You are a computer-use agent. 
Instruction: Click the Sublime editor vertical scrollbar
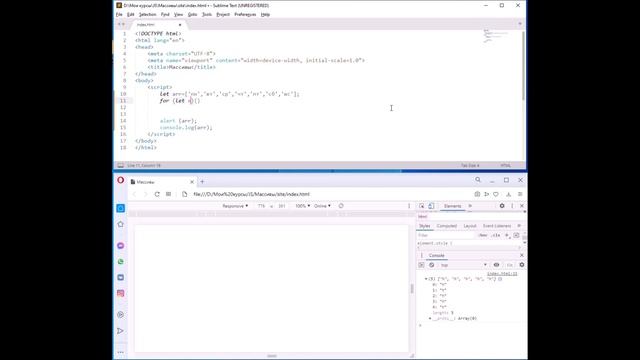click(523, 65)
